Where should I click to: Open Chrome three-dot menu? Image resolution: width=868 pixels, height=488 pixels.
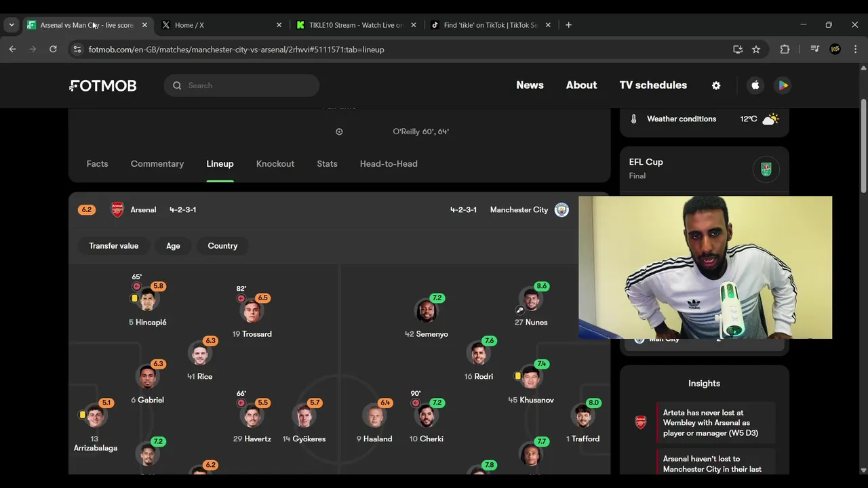pos(855,49)
